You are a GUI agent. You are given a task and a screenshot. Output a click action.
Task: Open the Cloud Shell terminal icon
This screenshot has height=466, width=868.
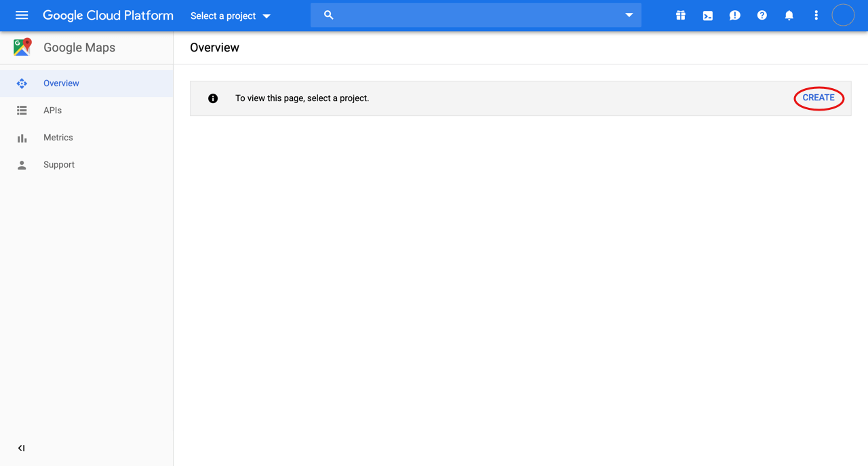707,15
